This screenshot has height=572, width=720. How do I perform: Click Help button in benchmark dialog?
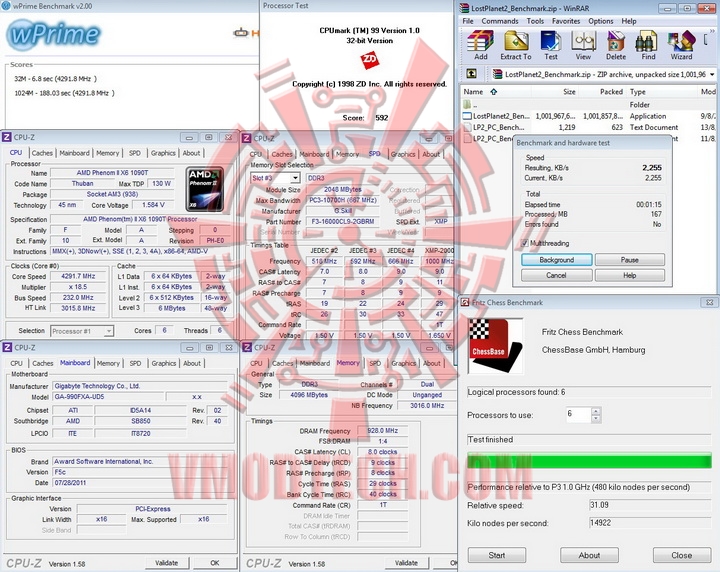[x=630, y=275]
